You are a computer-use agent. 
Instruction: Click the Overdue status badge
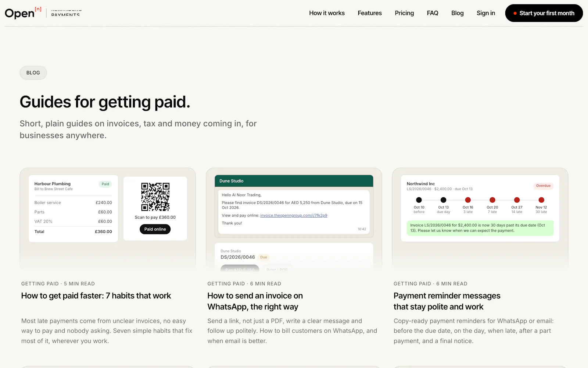[543, 186]
